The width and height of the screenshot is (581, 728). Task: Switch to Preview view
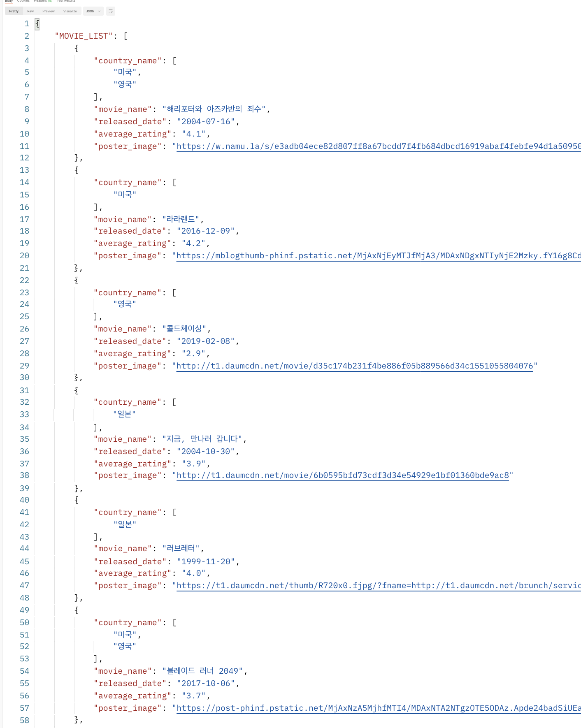click(49, 11)
